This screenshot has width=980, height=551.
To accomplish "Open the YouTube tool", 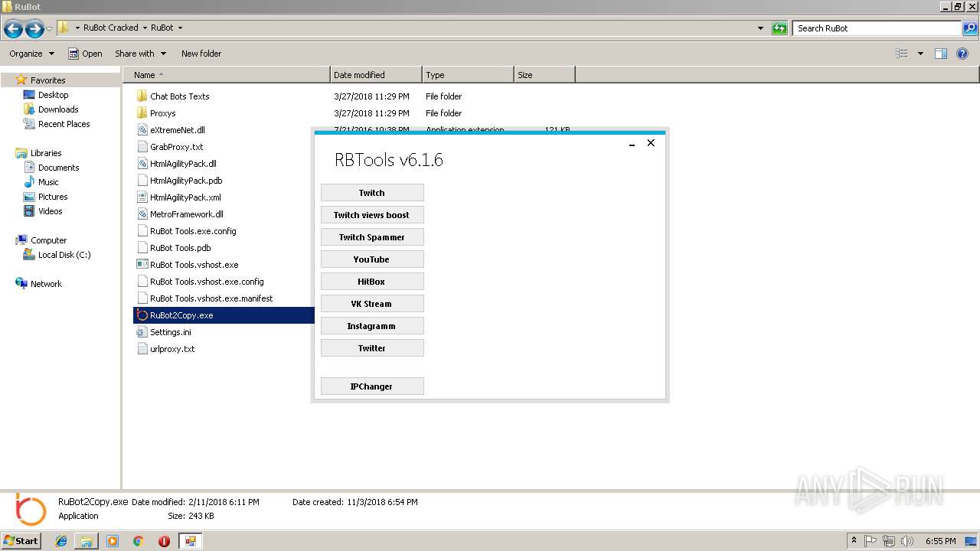I will pyautogui.click(x=371, y=259).
